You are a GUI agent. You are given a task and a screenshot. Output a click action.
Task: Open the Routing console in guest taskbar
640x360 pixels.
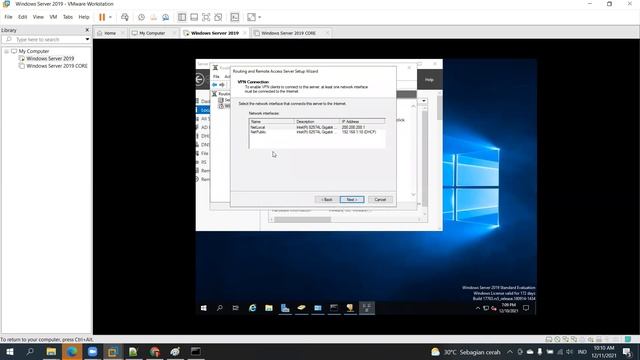point(367,308)
